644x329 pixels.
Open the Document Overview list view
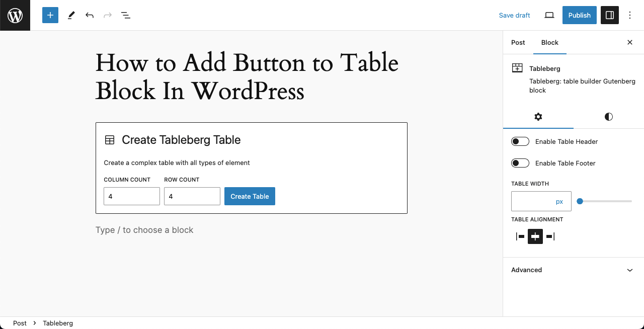click(126, 15)
